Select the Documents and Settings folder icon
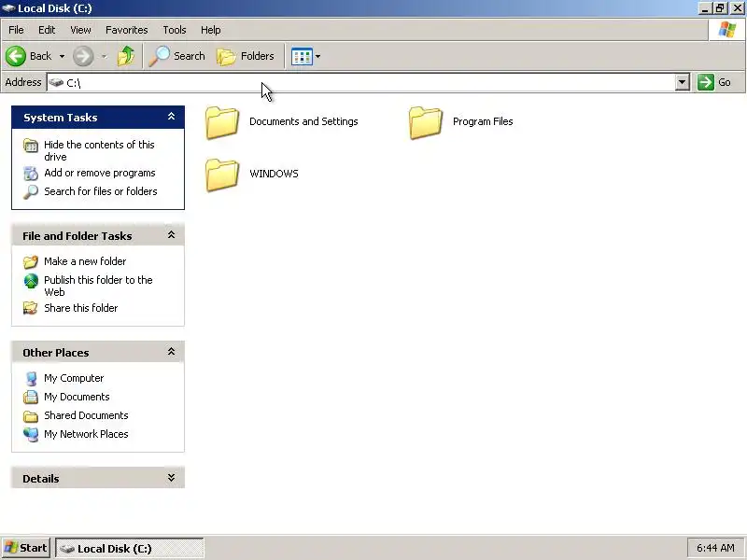This screenshot has height=560, width=747. 222,123
